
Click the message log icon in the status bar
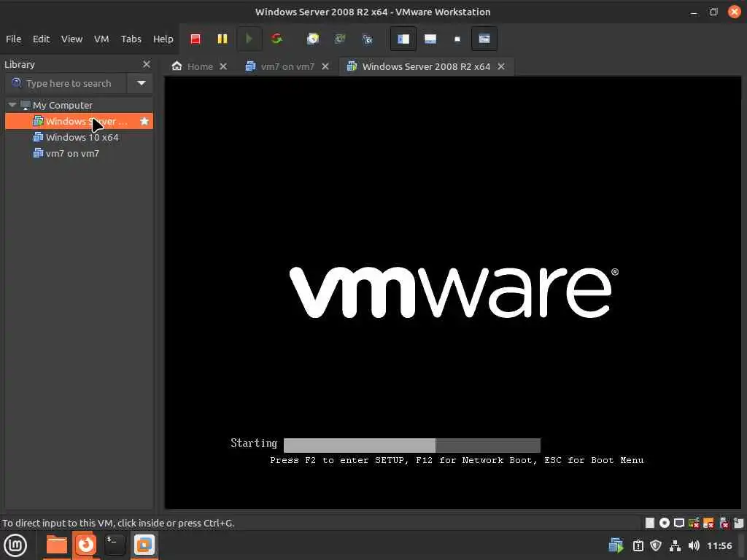click(738, 523)
